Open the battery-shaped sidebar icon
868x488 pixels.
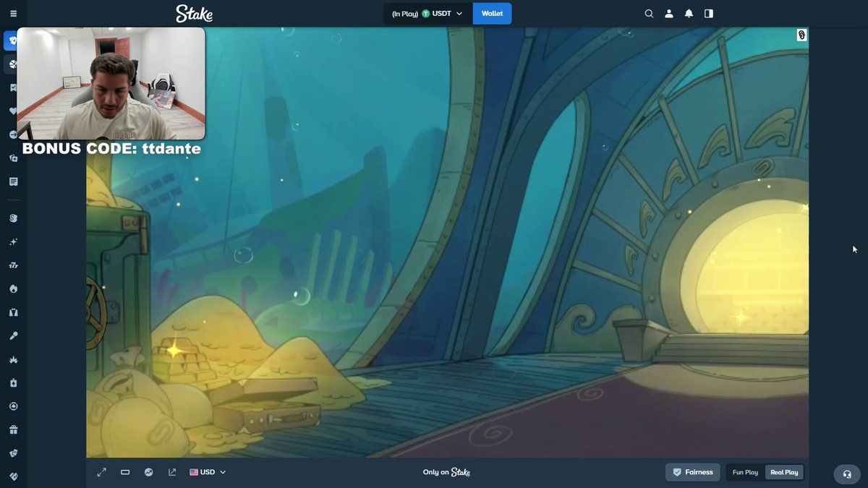pyautogui.click(x=13, y=383)
